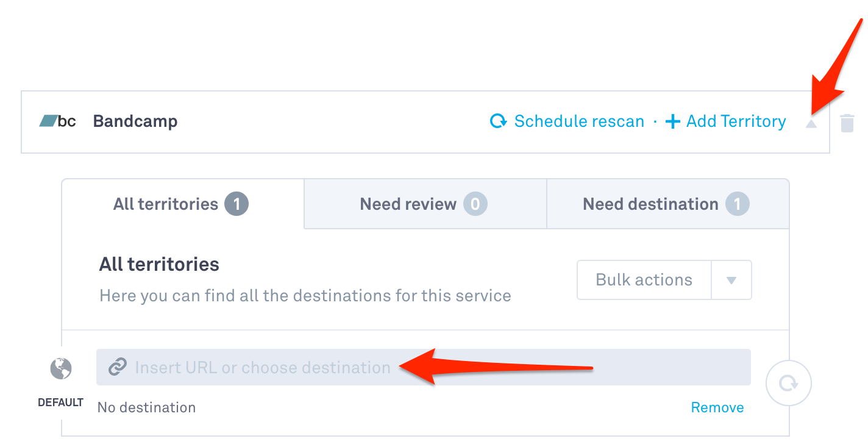Switch to the All territories tab
The width and height of the screenshot is (868, 444).
click(x=183, y=204)
